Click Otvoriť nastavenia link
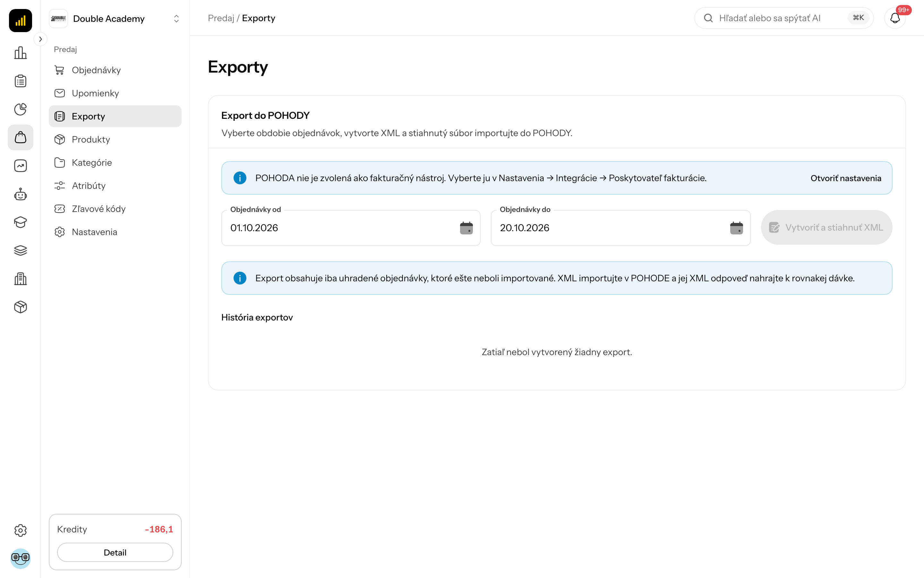The width and height of the screenshot is (924, 578). click(x=846, y=178)
